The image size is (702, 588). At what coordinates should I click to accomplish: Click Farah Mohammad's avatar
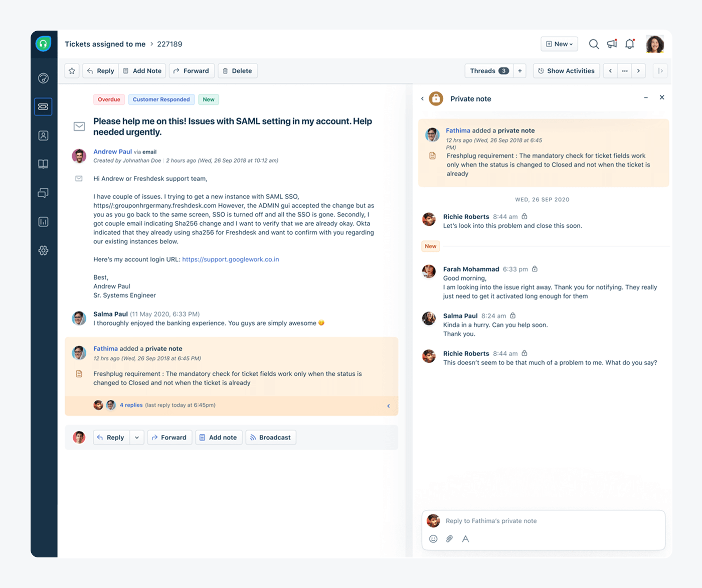(x=429, y=271)
